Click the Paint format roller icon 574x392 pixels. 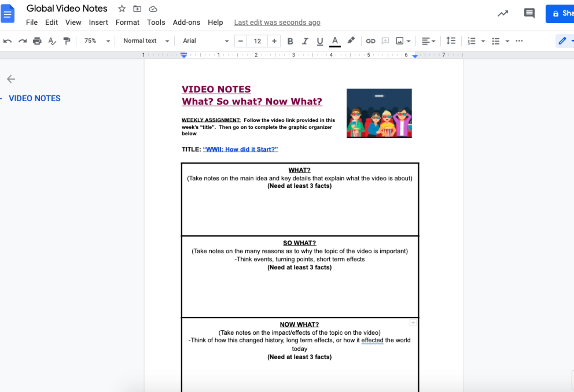67,41
